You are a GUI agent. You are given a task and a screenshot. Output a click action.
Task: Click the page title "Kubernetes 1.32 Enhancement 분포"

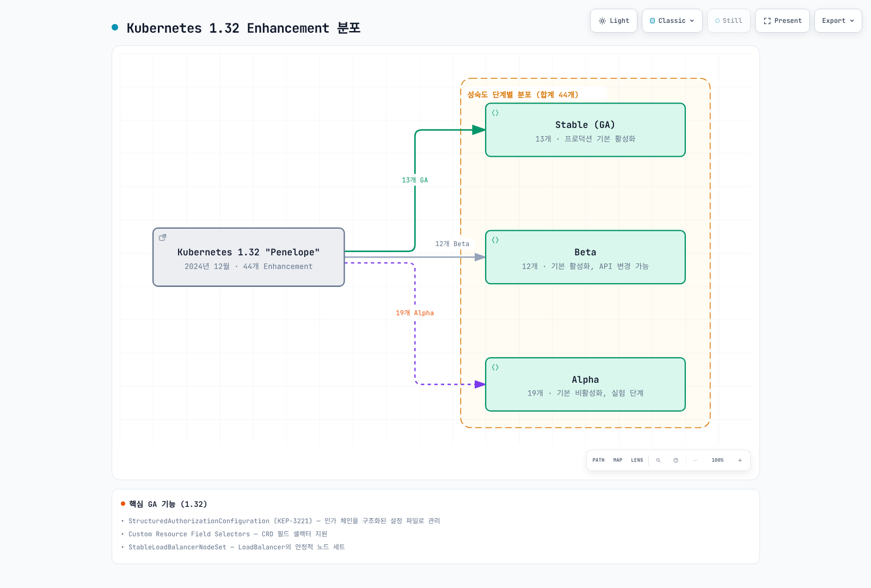click(x=243, y=28)
